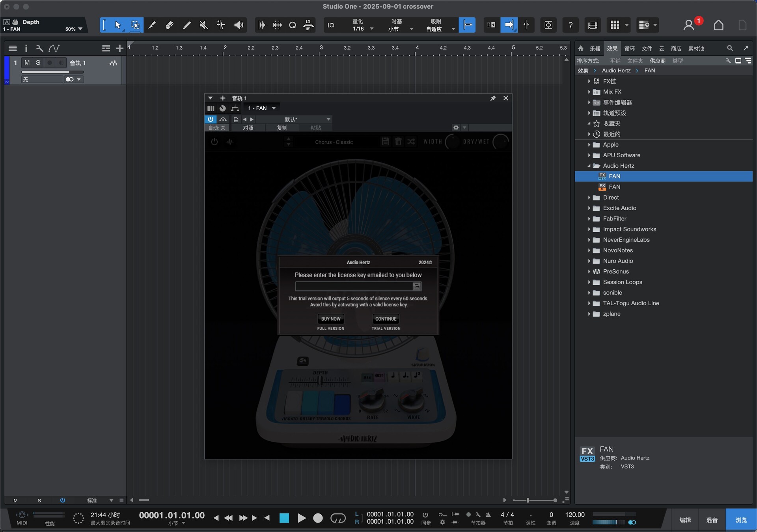
Task: Switch to 文件 files tab
Action: click(x=647, y=49)
